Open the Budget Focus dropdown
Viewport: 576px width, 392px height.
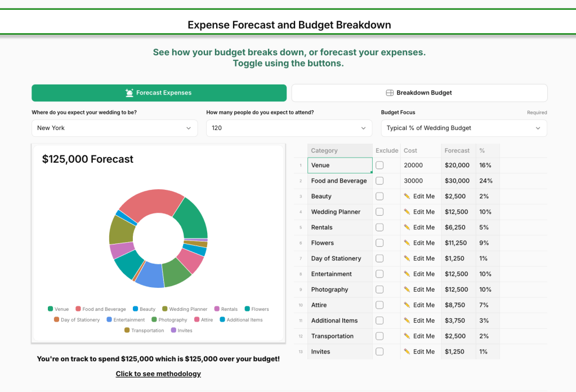pos(463,128)
